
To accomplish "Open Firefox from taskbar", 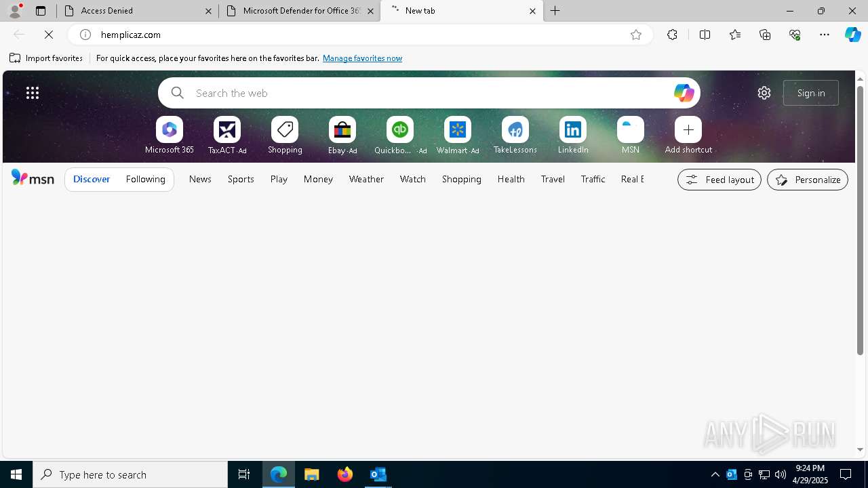I will pos(345,474).
